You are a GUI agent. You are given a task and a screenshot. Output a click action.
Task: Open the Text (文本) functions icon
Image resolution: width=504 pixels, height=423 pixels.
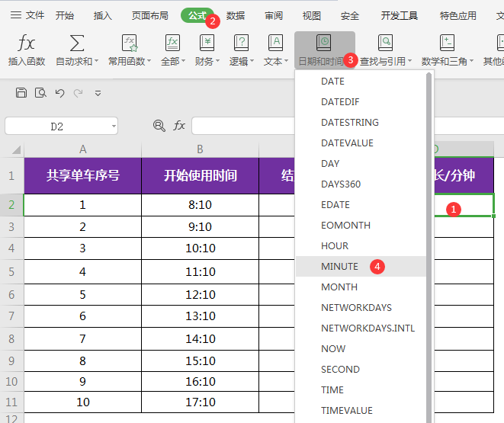275,43
